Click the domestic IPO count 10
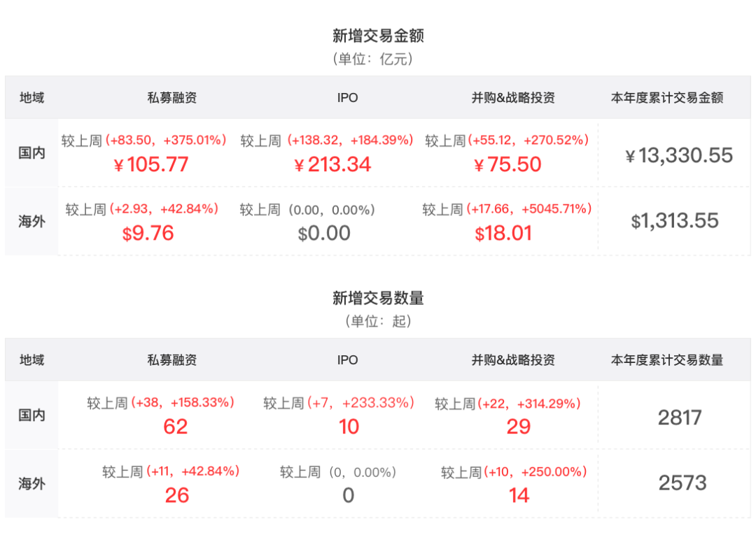This screenshot has height=542, width=756. pyautogui.click(x=349, y=427)
